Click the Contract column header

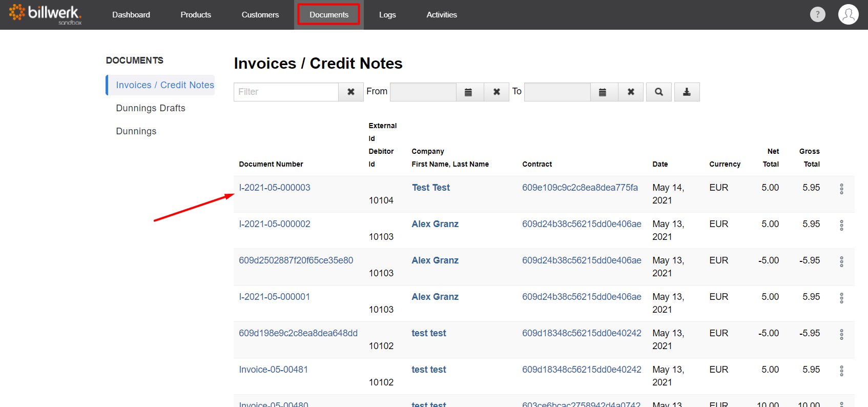537,164
